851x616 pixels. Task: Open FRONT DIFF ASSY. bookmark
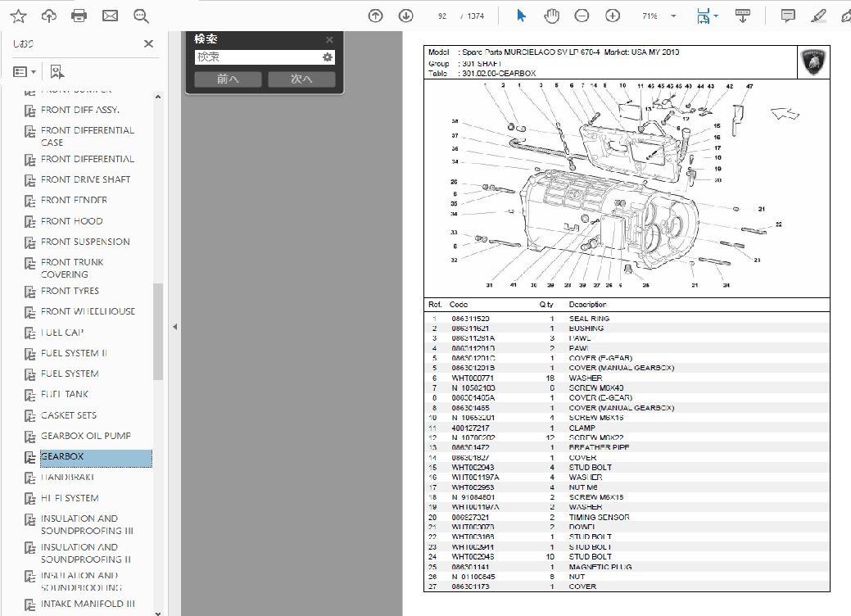pos(79,110)
